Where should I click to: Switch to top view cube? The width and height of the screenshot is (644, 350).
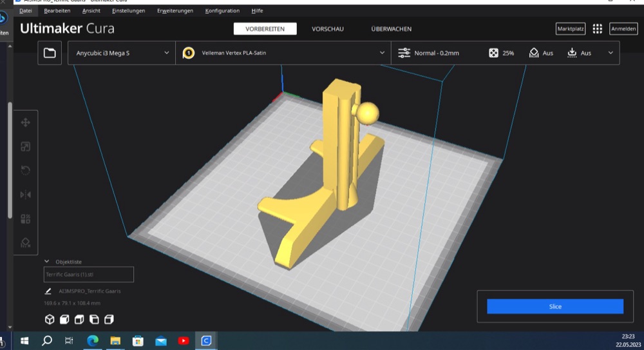pos(79,320)
